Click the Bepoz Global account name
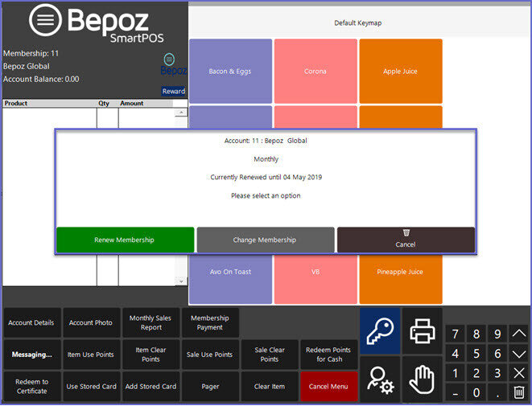The width and height of the screenshot is (532, 406). (27, 67)
